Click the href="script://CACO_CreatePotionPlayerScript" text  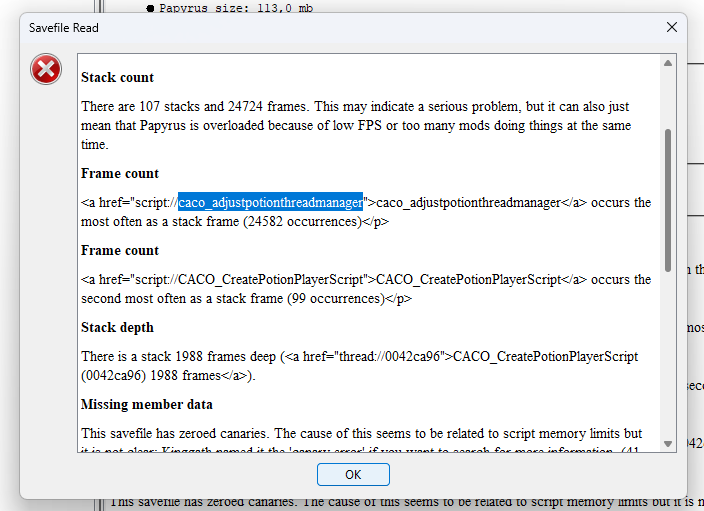click(x=233, y=279)
